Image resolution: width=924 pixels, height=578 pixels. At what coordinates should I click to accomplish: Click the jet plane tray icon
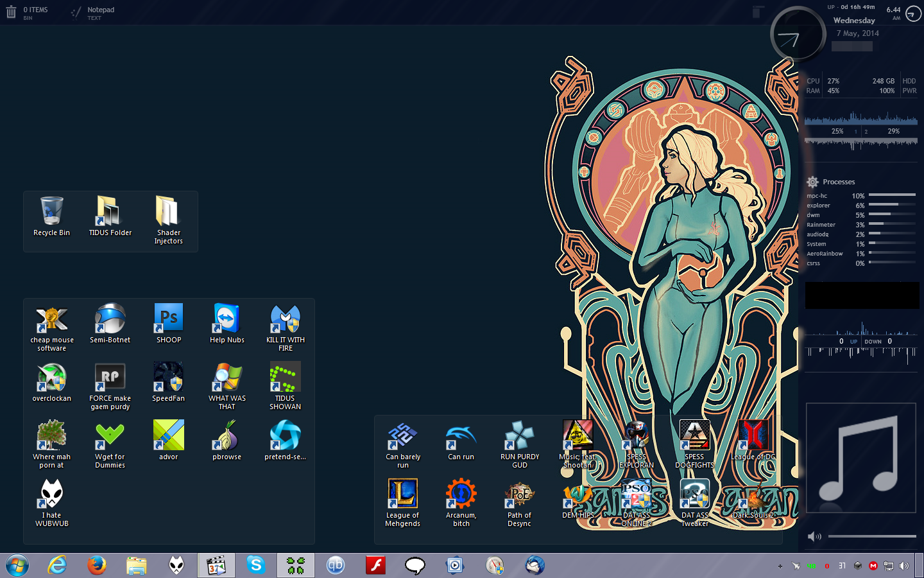coord(796,566)
